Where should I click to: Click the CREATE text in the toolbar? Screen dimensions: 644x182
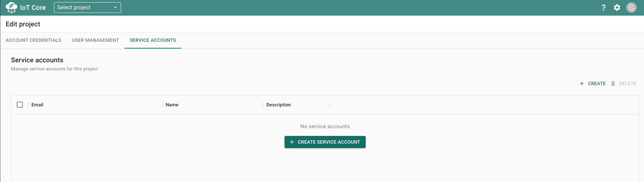(x=597, y=84)
